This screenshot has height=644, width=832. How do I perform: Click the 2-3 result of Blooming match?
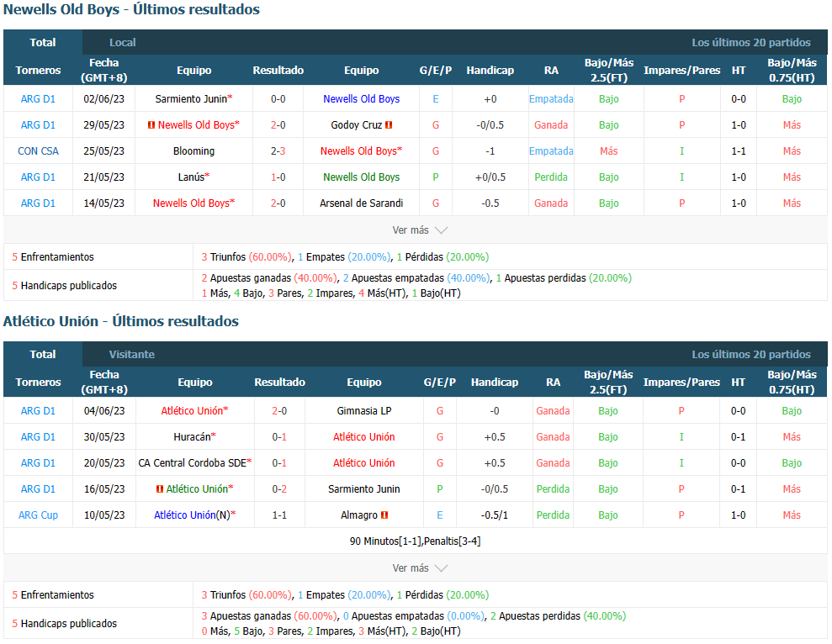[x=278, y=151]
